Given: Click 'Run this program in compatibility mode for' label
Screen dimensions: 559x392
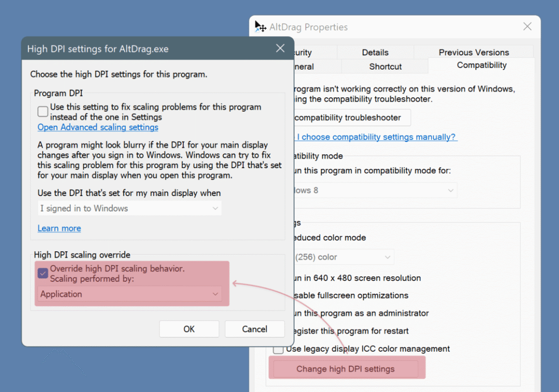Looking at the screenshot, I should coord(373,171).
